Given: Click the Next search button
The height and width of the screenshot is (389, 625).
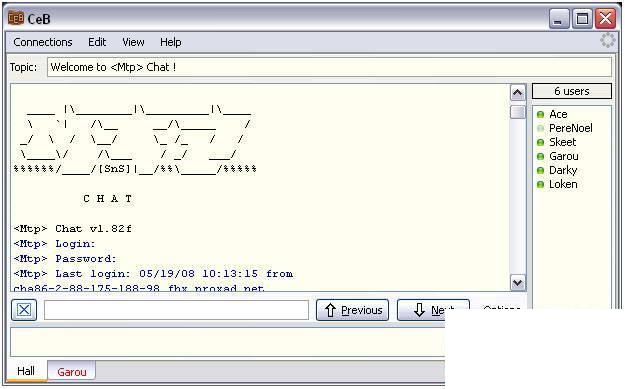Looking at the screenshot, I should (x=433, y=310).
